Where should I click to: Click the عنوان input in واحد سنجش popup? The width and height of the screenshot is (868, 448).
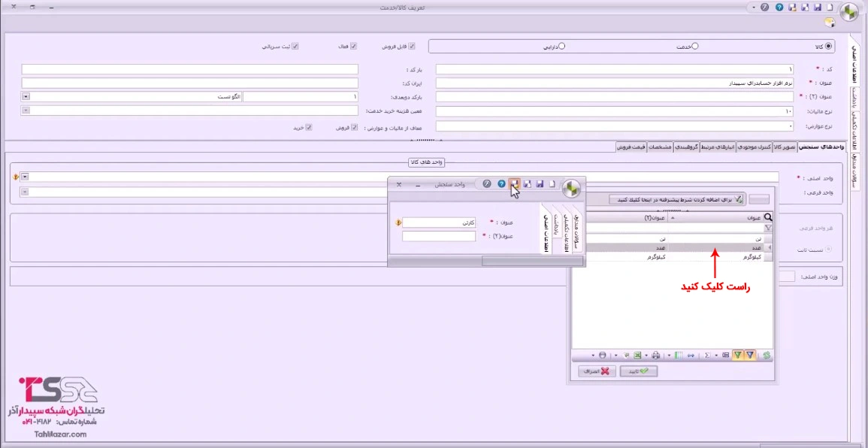(x=439, y=222)
